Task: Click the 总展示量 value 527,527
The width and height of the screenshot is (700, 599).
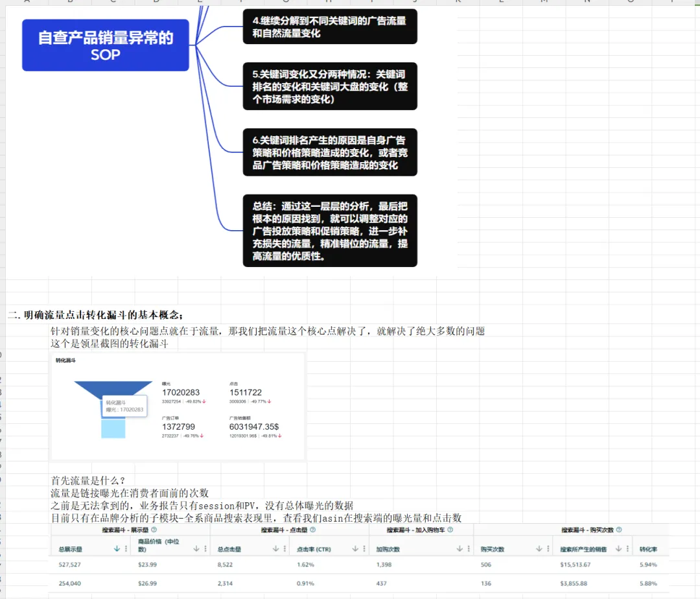Action: point(69,565)
